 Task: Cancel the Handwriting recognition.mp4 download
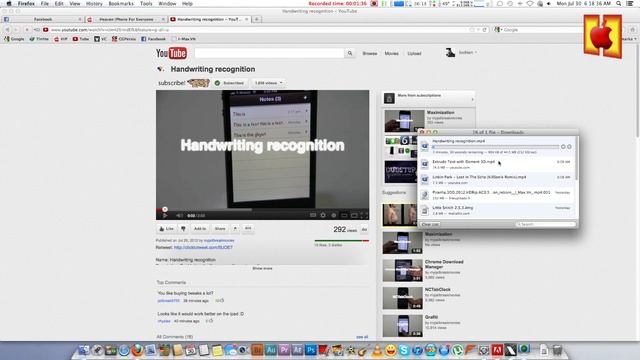(x=569, y=147)
